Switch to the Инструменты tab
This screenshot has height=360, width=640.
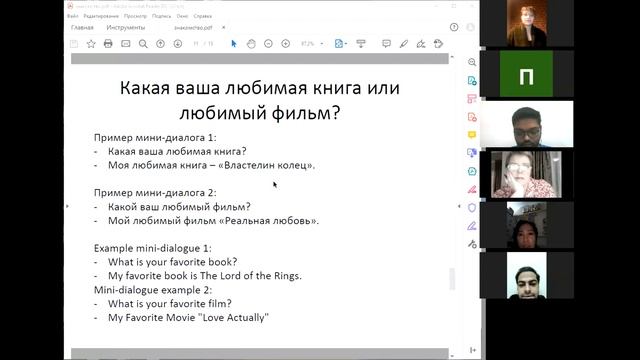pyautogui.click(x=125, y=27)
